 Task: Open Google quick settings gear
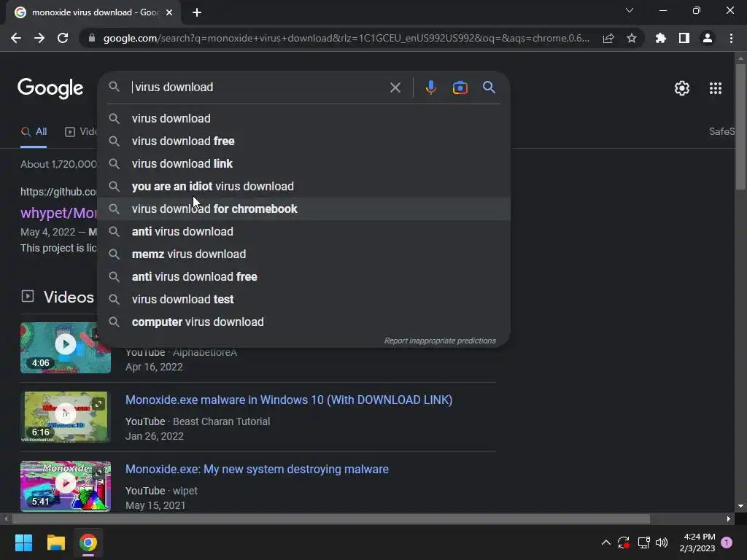[682, 88]
